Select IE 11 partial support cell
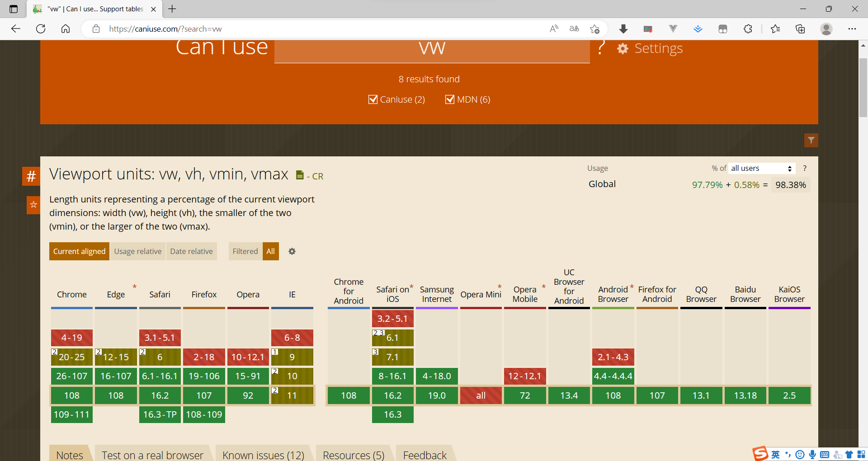 point(292,395)
